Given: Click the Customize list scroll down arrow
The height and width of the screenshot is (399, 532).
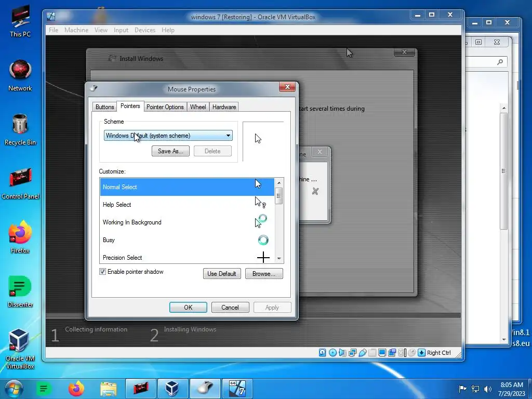Looking at the screenshot, I should pos(279,259).
